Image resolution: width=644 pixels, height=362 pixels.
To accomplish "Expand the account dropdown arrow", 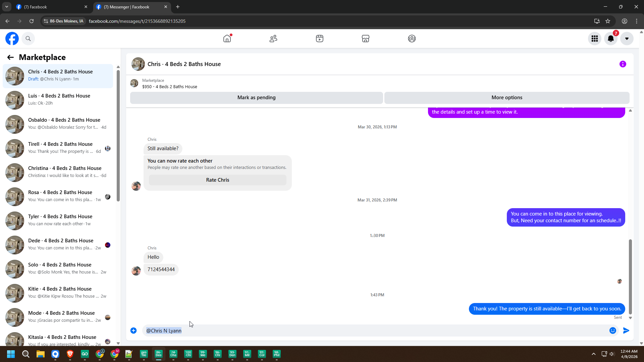I will pyautogui.click(x=627, y=39).
